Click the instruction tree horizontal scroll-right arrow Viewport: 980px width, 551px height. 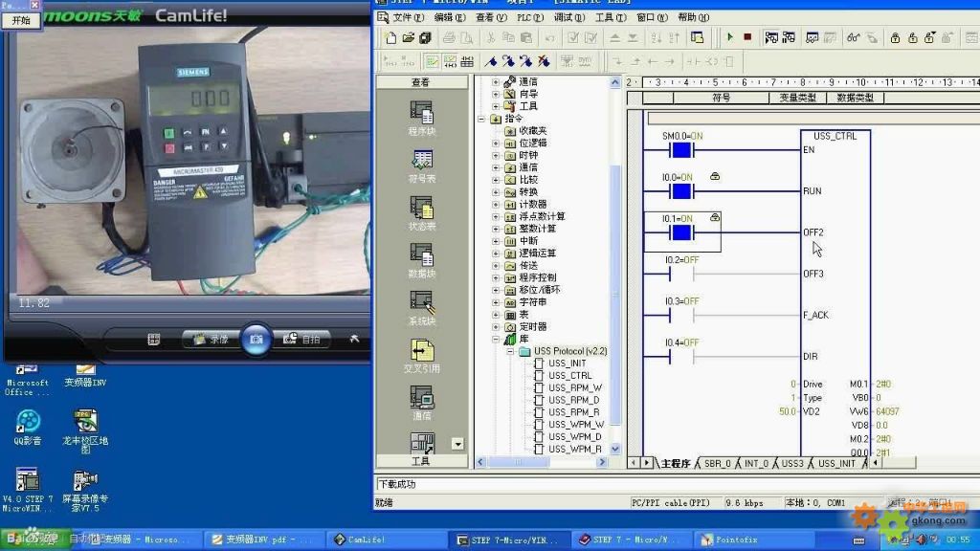[602, 462]
